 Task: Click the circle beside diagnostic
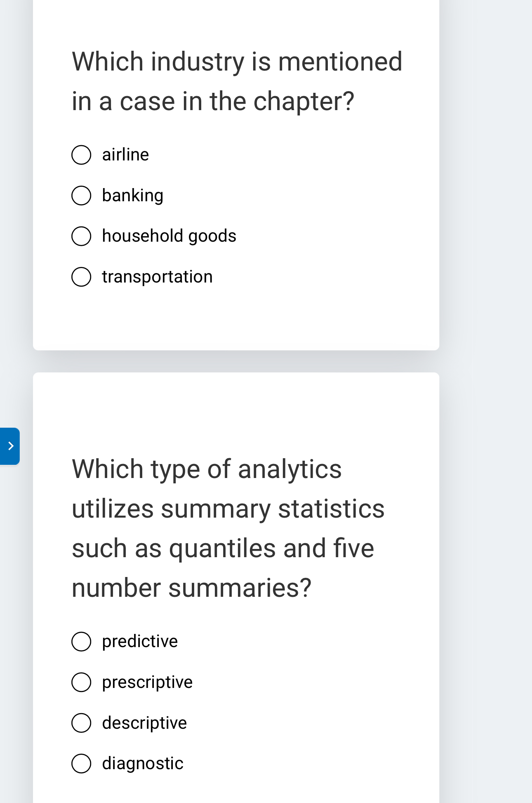tap(82, 763)
